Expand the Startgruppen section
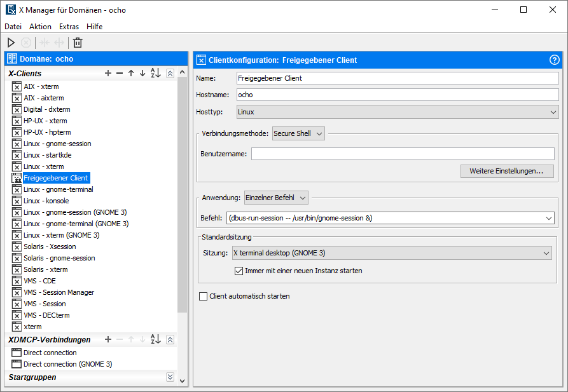Viewport: 568px width, 392px height. click(170, 377)
